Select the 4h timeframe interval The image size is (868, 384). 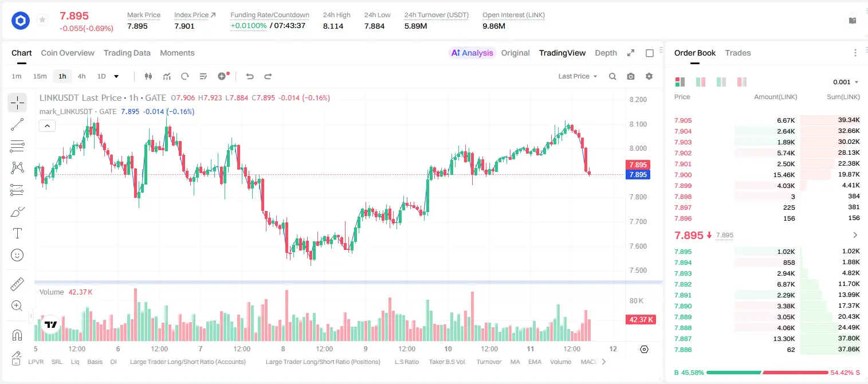(x=81, y=76)
